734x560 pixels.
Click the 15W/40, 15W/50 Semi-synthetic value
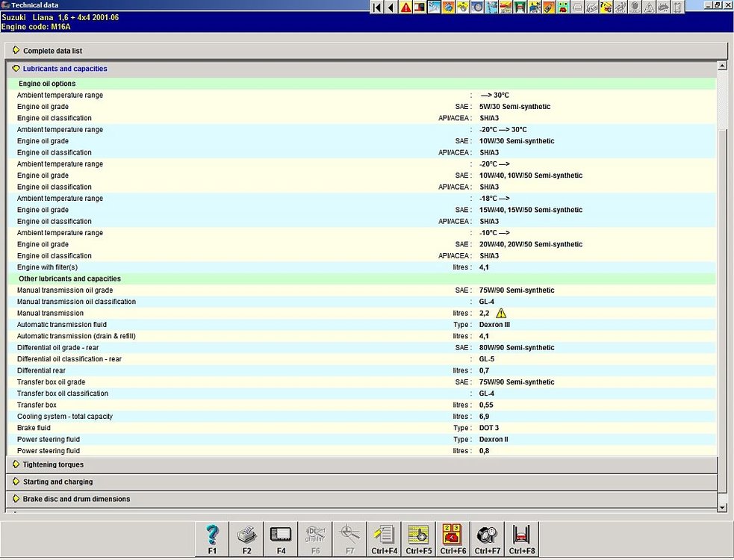tap(531, 210)
